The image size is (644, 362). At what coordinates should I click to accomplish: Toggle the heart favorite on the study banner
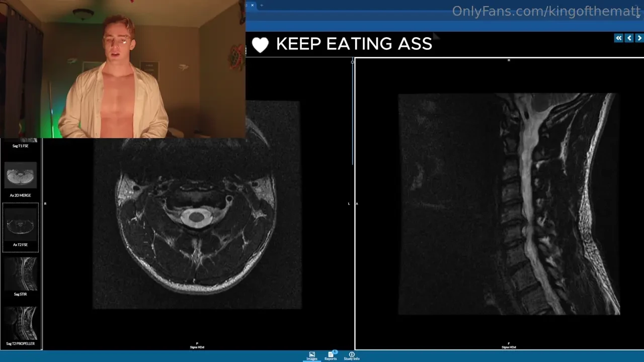coord(260,44)
